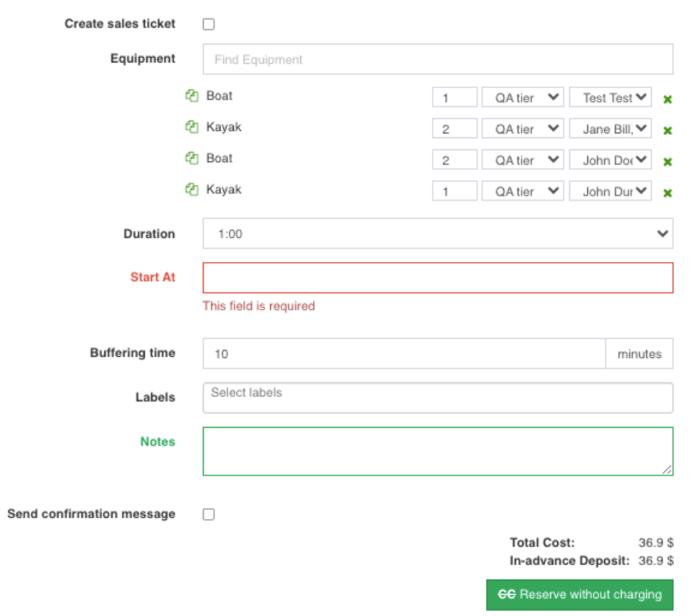The width and height of the screenshot is (698, 616).
Task: Click the Find Equipment search field
Action: (437, 59)
